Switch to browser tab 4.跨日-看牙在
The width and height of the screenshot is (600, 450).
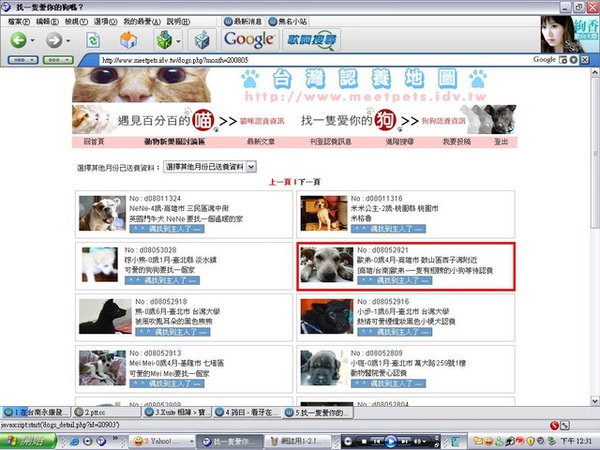[248, 412]
